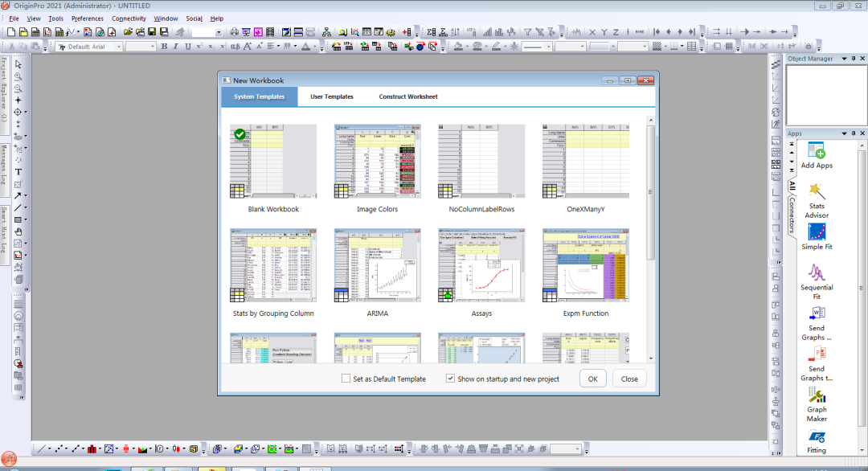Expand the line color pen dropdown arrow
The height and width of the screenshot is (471, 868).
[x=504, y=47]
